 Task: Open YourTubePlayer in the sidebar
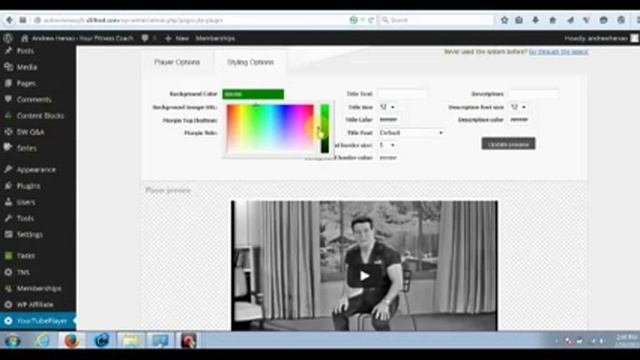coord(38,321)
